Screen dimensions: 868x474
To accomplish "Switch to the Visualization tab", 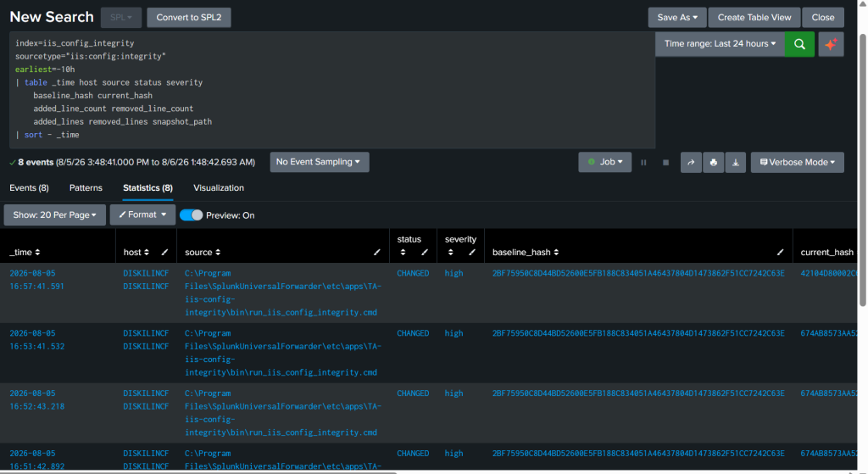I will point(219,187).
